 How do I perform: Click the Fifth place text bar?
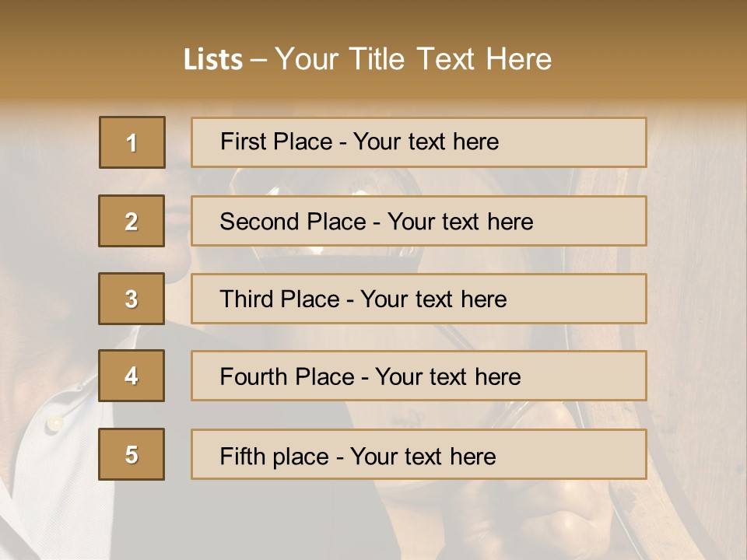pos(419,454)
